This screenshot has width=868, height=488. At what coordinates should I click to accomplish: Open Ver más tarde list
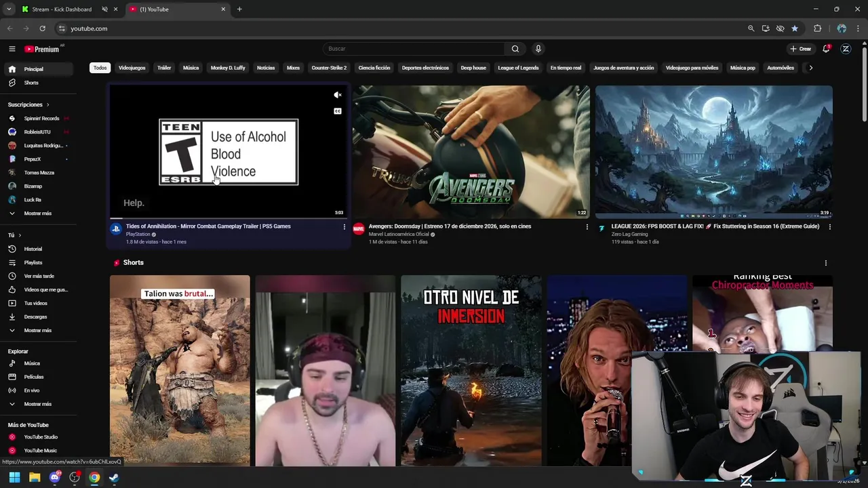(x=39, y=276)
